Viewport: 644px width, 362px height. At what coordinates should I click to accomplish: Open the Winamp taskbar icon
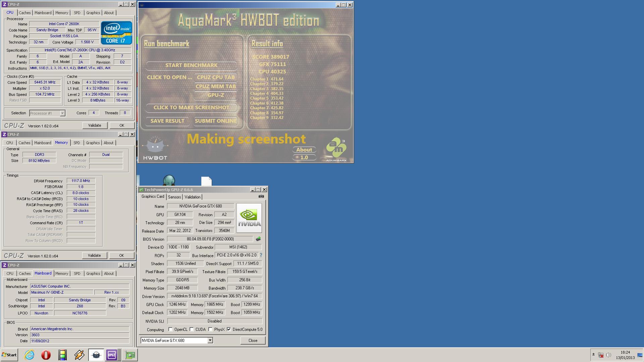(79, 355)
